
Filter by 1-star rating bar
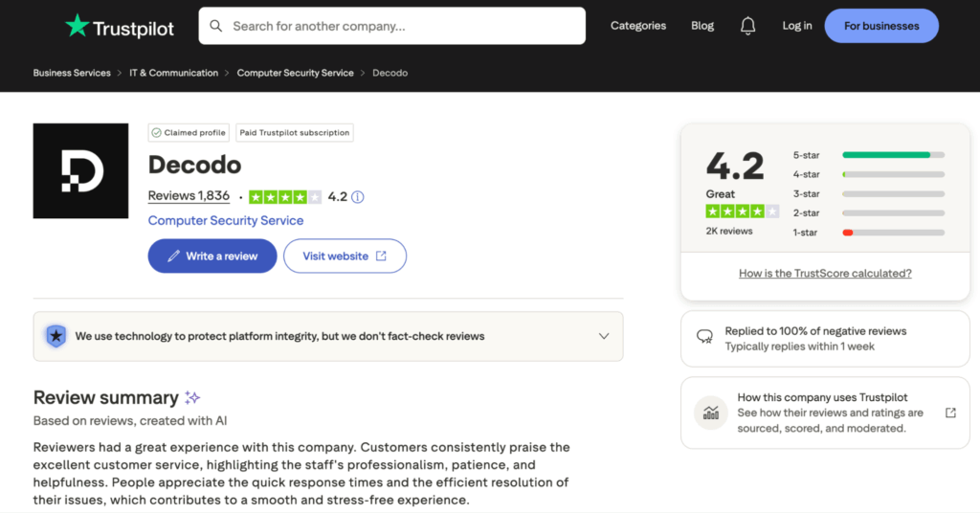893,233
